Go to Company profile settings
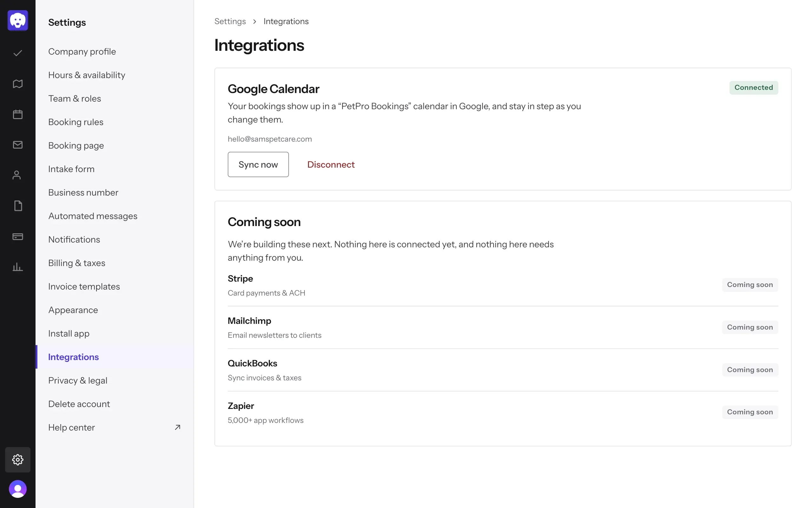Screen dimensions: 812x508 pos(115,51)
